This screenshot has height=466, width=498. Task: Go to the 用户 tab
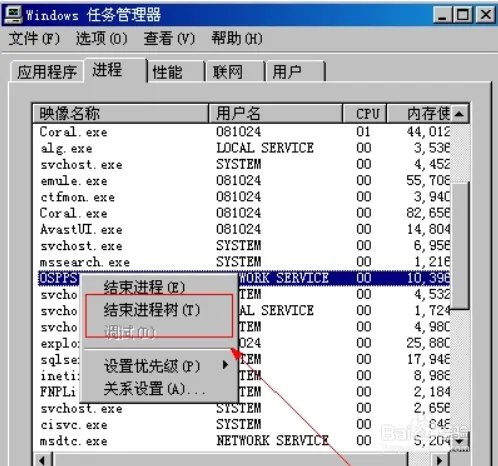click(x=295, y=72)
